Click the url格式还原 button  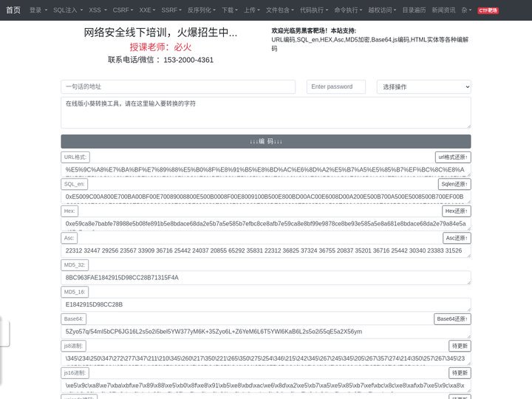click(x=453, y=157)
